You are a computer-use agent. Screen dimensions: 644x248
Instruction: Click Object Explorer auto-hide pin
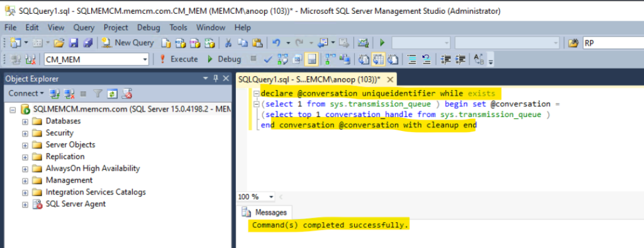click(216, 79)
